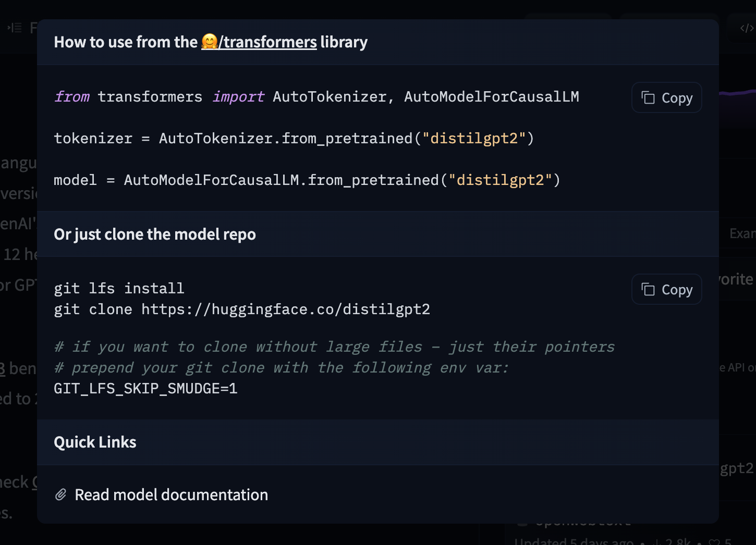Click the GIT_LFS_SKIP_SMUDGE=1 line

(x=146, y=388)
